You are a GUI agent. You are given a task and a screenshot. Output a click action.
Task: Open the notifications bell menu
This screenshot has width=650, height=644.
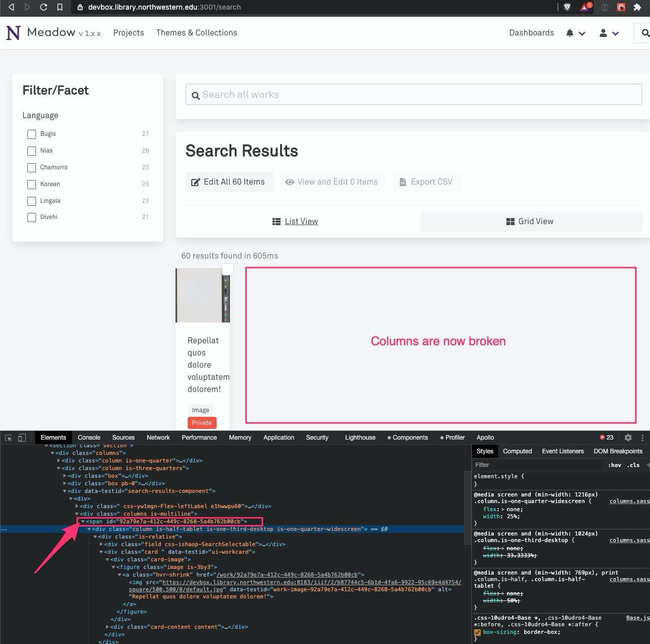coord(575,33)
